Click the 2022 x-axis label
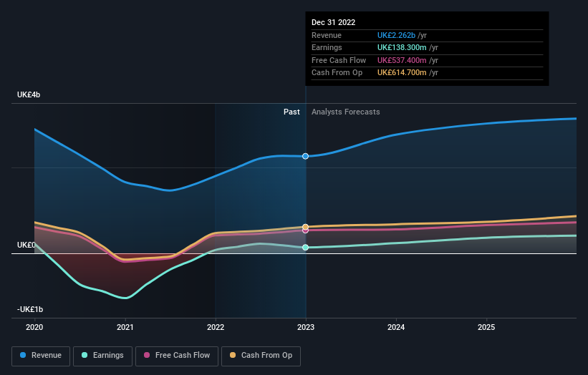Screen dimensions: 588x375 216,327
